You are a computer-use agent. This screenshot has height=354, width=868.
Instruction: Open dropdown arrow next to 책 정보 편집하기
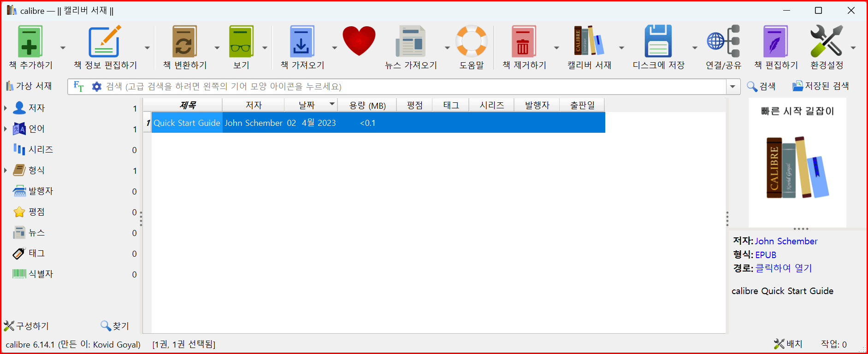(147, 47)
